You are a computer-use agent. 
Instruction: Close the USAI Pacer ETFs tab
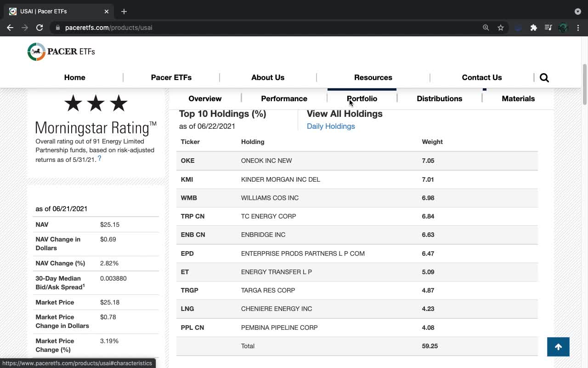[107, 11]
